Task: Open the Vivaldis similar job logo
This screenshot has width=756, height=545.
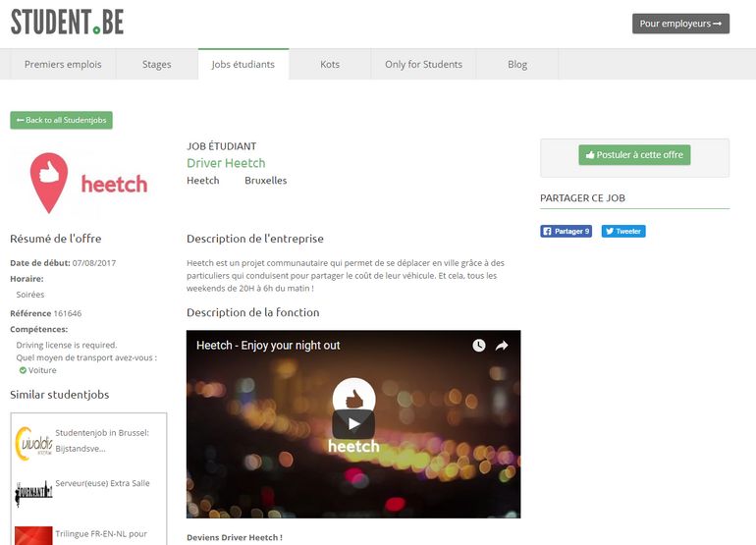Action: tap(33, 443)
